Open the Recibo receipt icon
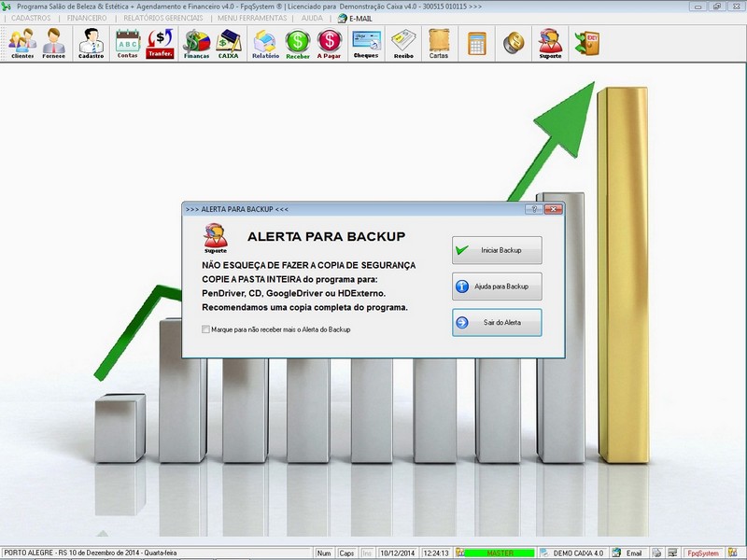The image size is (747, 560). coord(403,43)
